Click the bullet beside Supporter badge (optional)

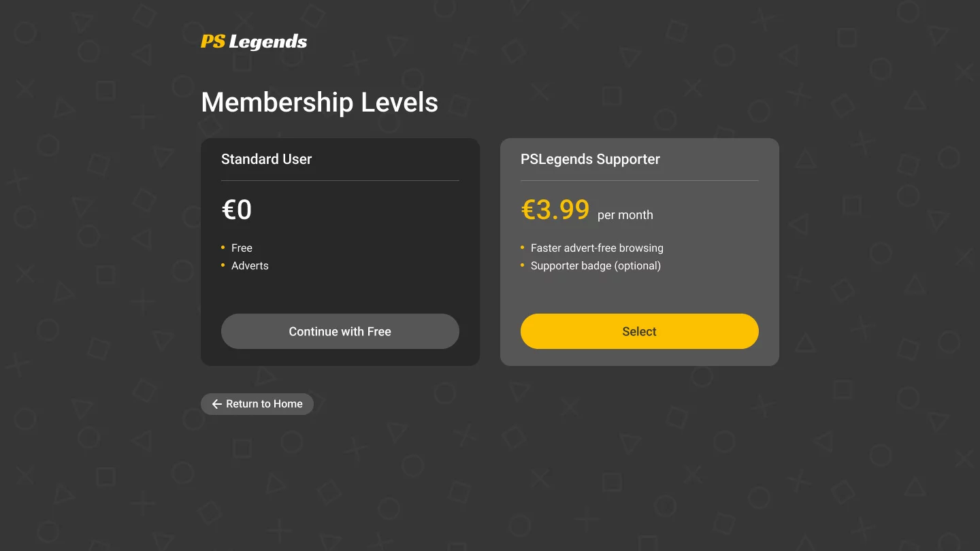click(523, 265)
